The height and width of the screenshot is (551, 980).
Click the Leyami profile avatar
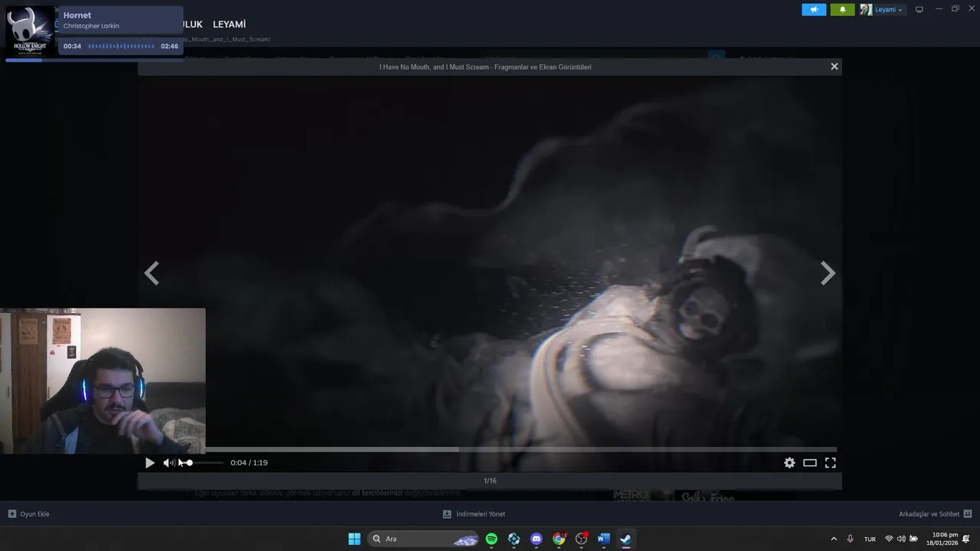click(x=866, y=9)
